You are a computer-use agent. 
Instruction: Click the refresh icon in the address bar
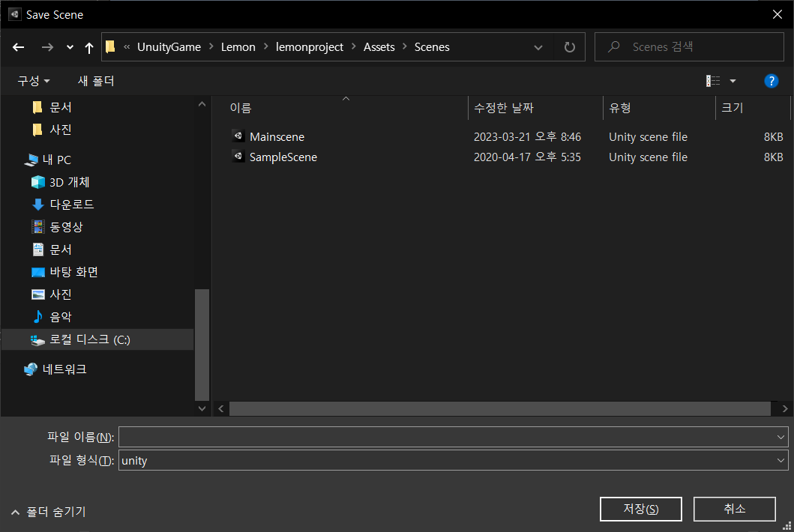(570, 47)
